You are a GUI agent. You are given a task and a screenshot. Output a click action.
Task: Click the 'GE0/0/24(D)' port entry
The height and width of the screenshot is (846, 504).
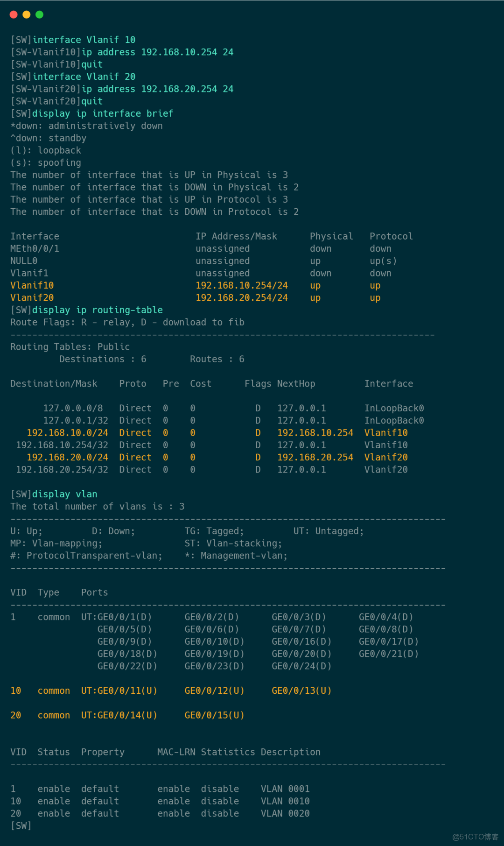point(301,666)
